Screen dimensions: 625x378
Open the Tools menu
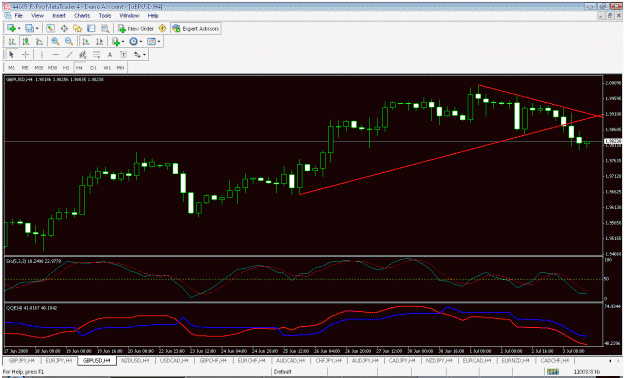click(x=105, y=16)
